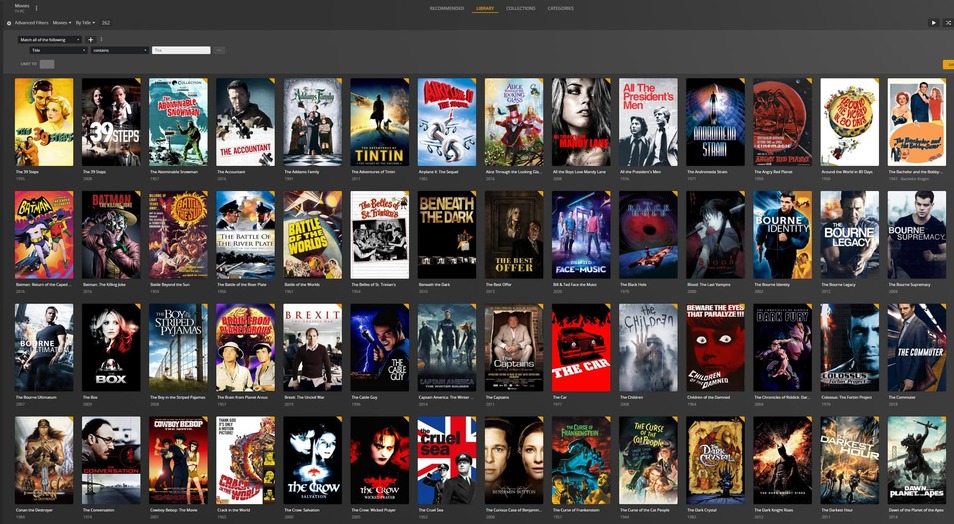Open Batman The Killing Joke poster
This screenshot has height=524, width=954.
[x=111, y=235]
